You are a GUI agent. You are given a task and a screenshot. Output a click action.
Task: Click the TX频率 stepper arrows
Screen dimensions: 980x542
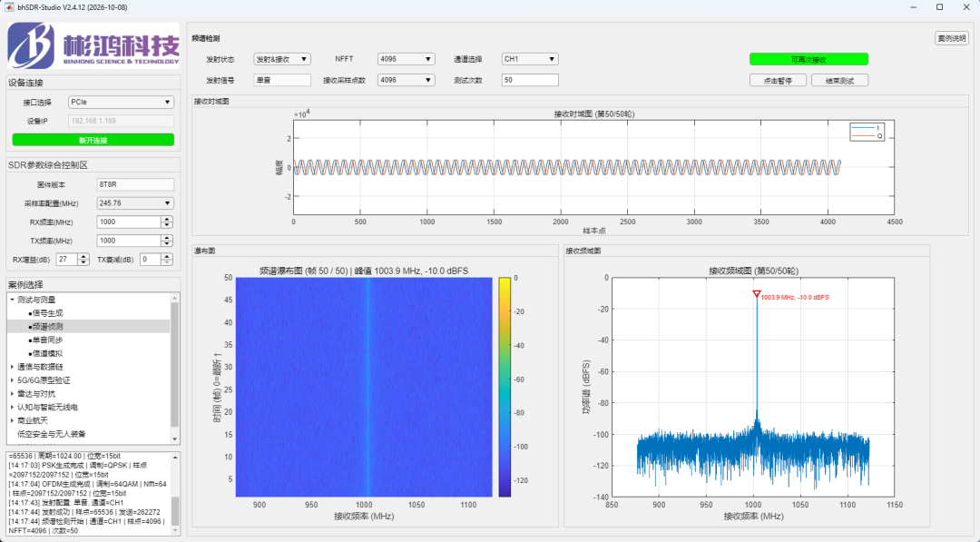[167, 241]
